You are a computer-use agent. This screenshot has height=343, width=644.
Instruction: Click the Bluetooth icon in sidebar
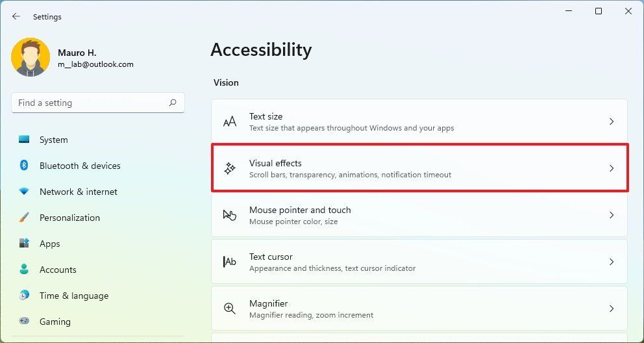[24, 166]
